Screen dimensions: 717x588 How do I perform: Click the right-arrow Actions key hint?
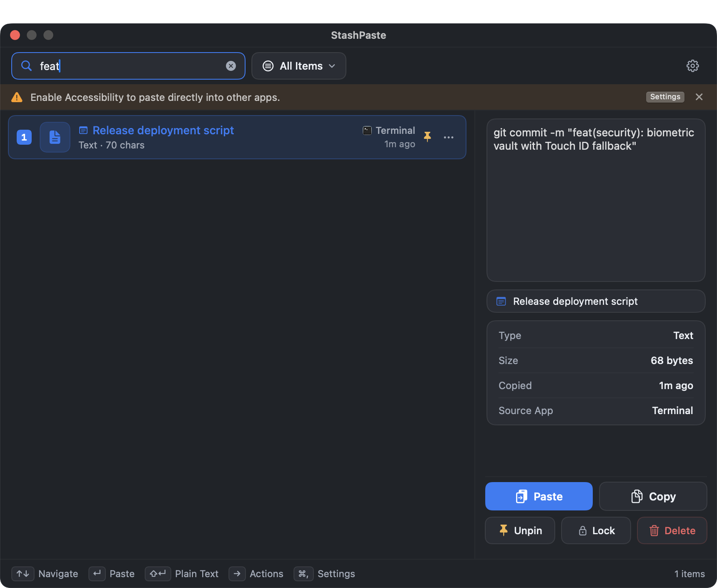(237, 574)
